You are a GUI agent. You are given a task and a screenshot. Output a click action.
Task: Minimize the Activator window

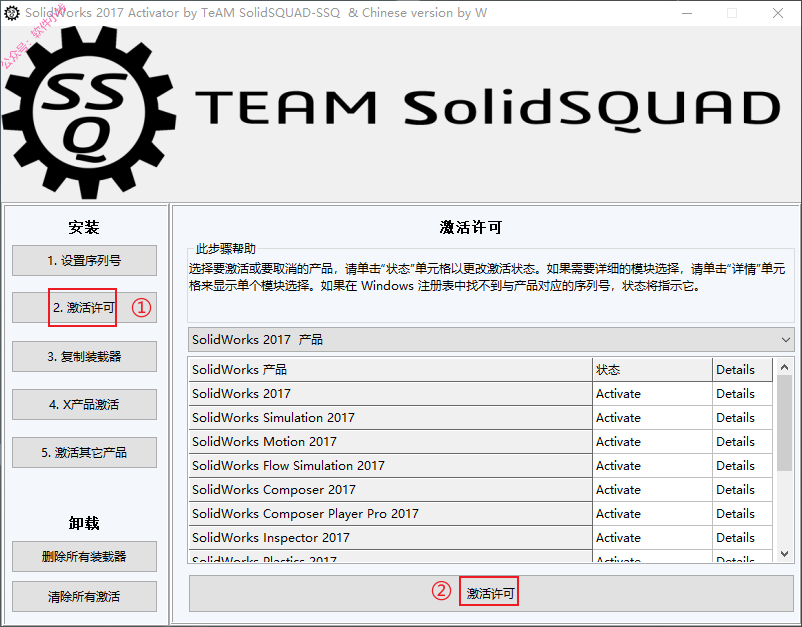click(687, 13)
